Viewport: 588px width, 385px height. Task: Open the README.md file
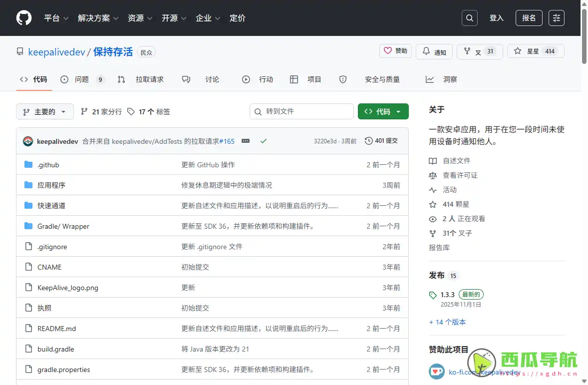pos(56,329)
